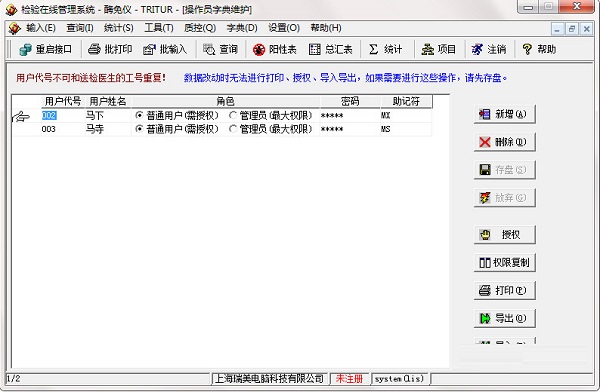Screen dimensions: 600x392
Task: Open 项目 items tool
Action: 439,49
